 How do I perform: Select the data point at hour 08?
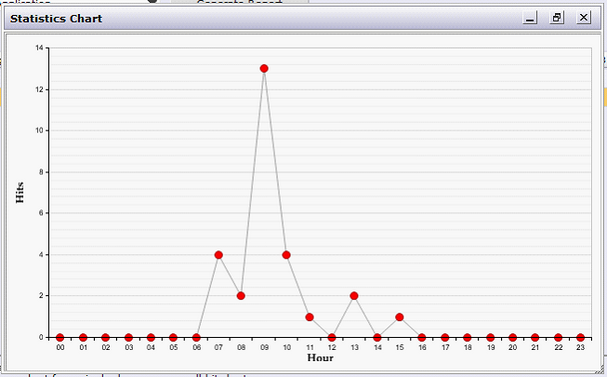[x=241, y=296]
